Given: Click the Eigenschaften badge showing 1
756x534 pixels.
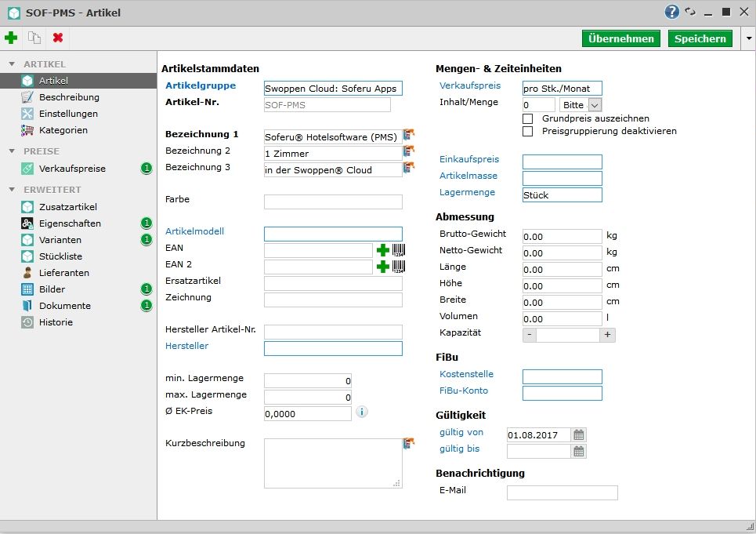Looking at the screenshot, I should pos(146,223).
